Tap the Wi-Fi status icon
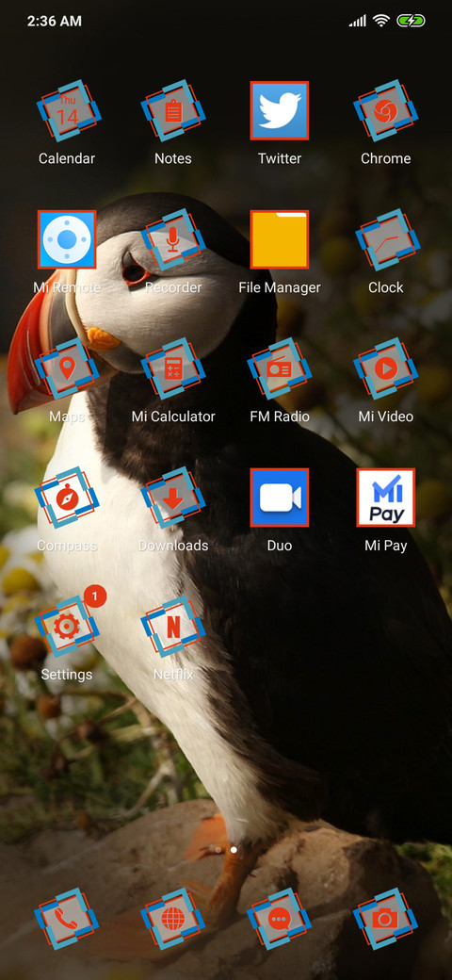This screenshot has height=980, width=452. pos(381,21)
